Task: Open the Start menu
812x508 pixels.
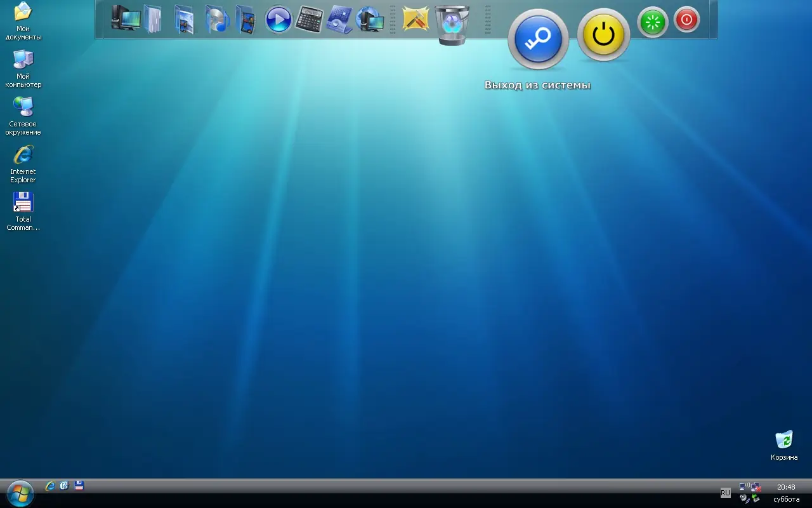Action: coord(19,492)
